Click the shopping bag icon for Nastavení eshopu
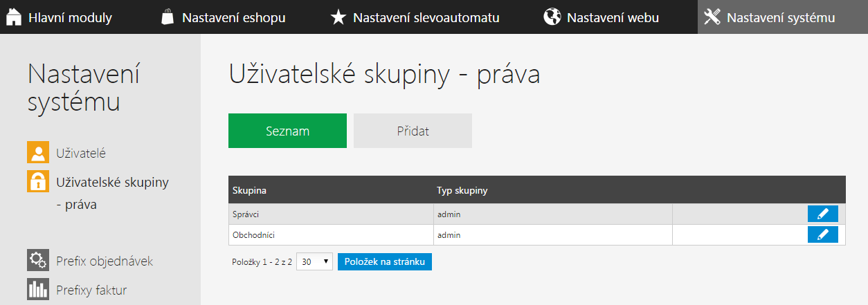 click(x=167, y=17)
